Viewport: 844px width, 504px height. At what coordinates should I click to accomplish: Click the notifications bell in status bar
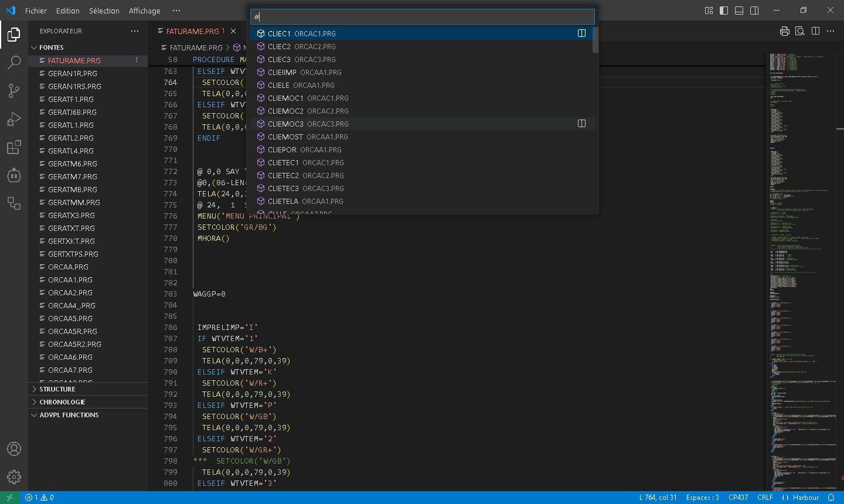coord(831,498)
